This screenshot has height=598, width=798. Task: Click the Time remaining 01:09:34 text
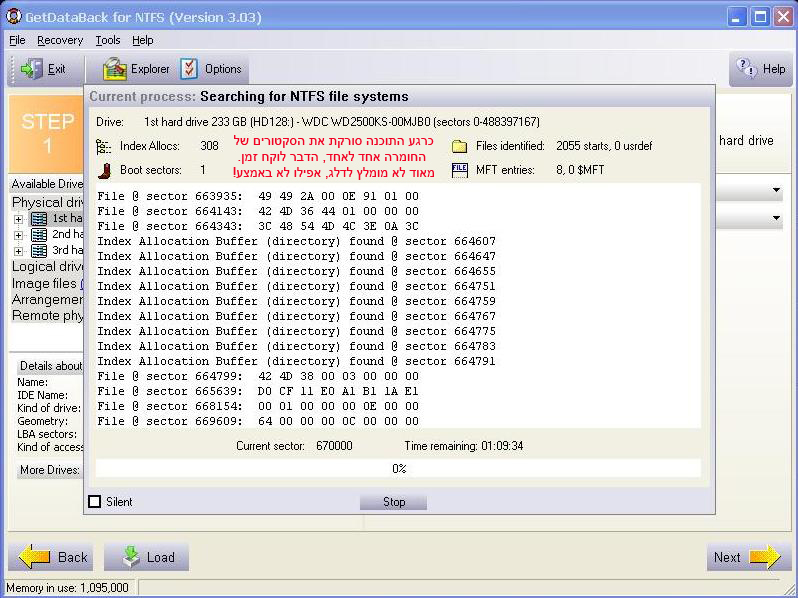464,446
